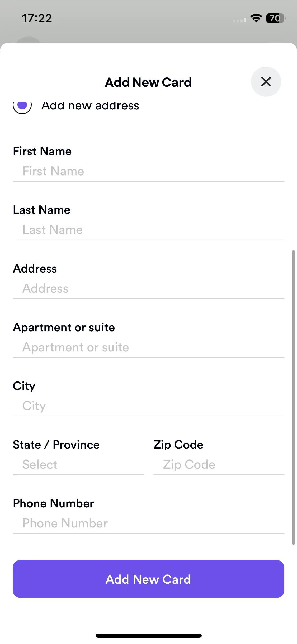Focus the City input field
This screenshot has width=297, height=644.
coord(148,406)
